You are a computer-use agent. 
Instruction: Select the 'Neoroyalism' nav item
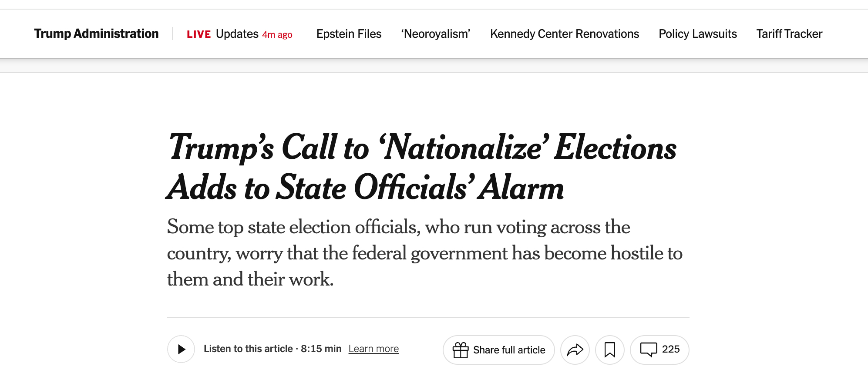(x=436, y=34)
